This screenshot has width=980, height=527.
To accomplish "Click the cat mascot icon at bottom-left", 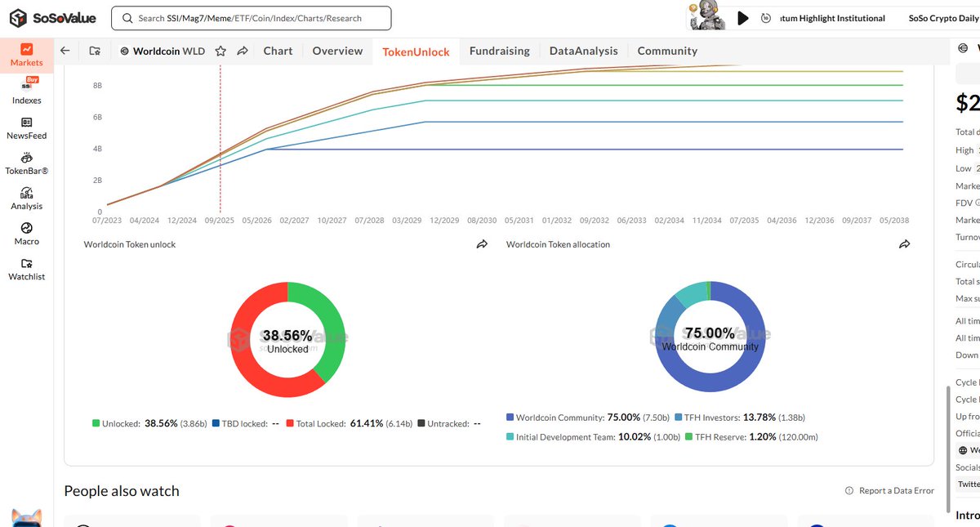I will click(26, 517).
